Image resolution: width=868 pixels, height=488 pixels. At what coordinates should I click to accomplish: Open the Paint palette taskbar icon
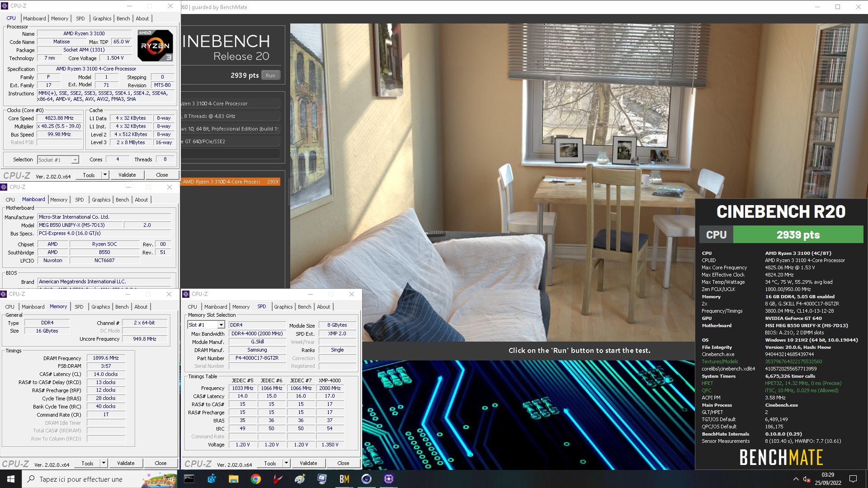point(300,479)
